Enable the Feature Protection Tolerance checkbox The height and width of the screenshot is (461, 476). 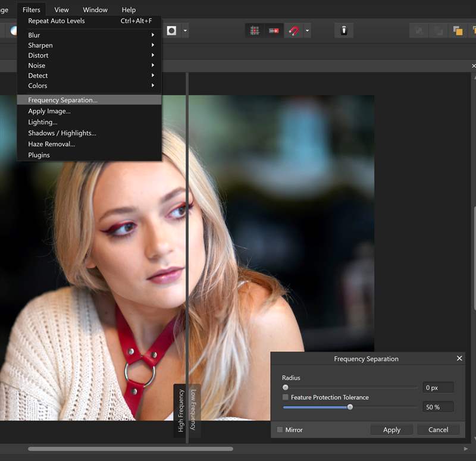286,397
